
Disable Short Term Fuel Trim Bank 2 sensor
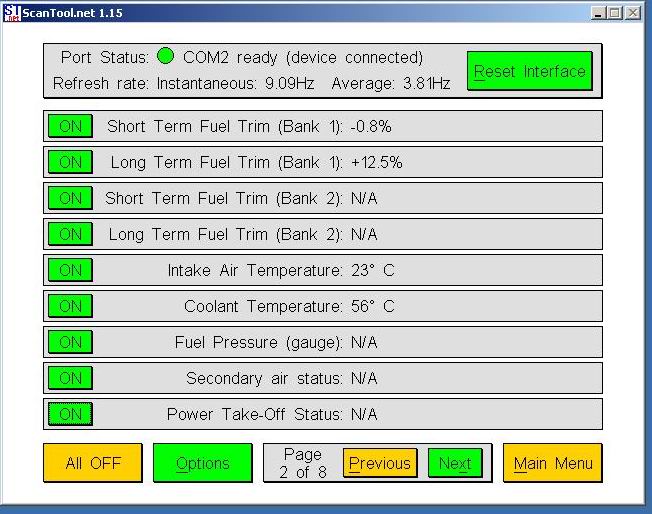(x=70, y=198)
